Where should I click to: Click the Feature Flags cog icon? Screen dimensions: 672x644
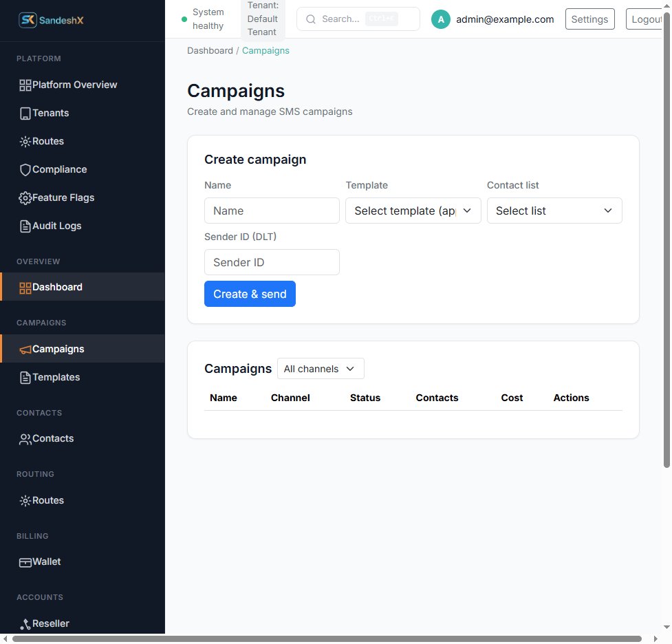(x=25, y=197)
